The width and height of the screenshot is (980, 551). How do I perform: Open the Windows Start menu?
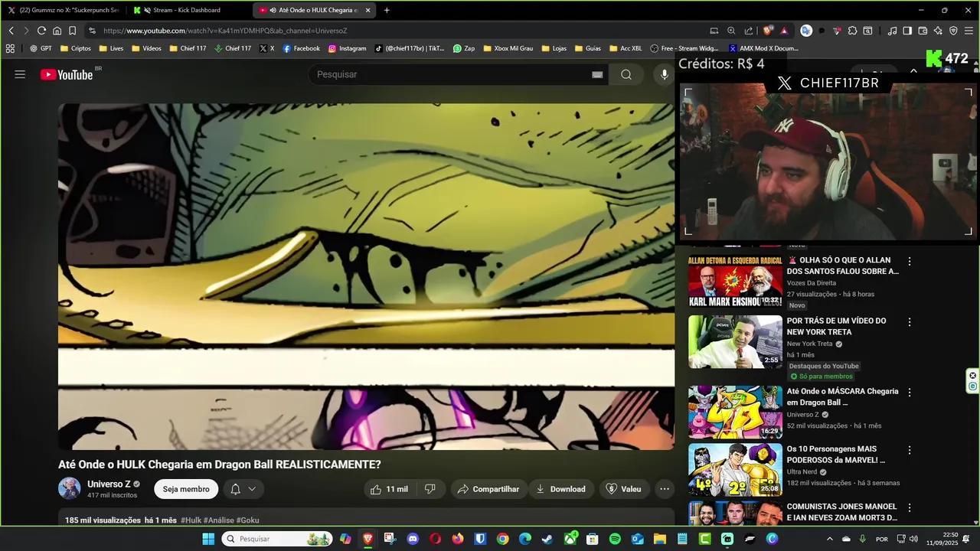pos(208,539)
